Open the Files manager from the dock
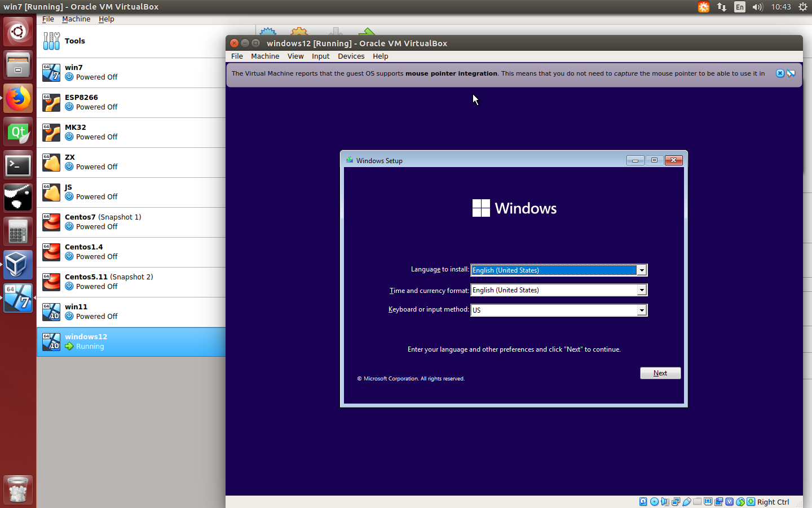 point(18,65)
